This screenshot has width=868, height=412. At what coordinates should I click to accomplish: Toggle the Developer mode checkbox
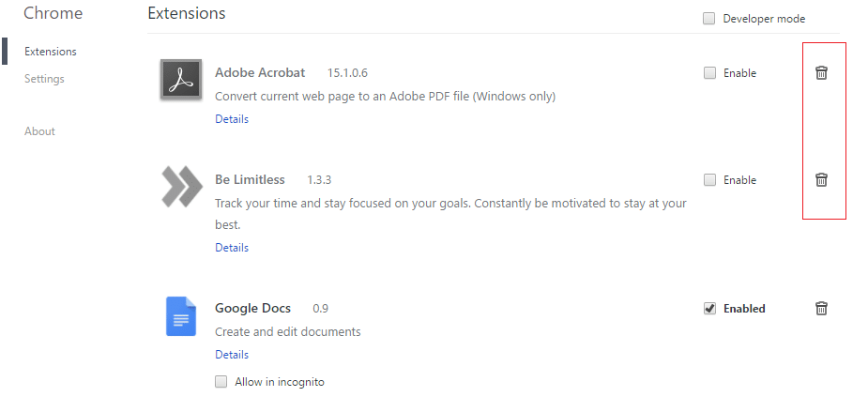coord(708,19)
